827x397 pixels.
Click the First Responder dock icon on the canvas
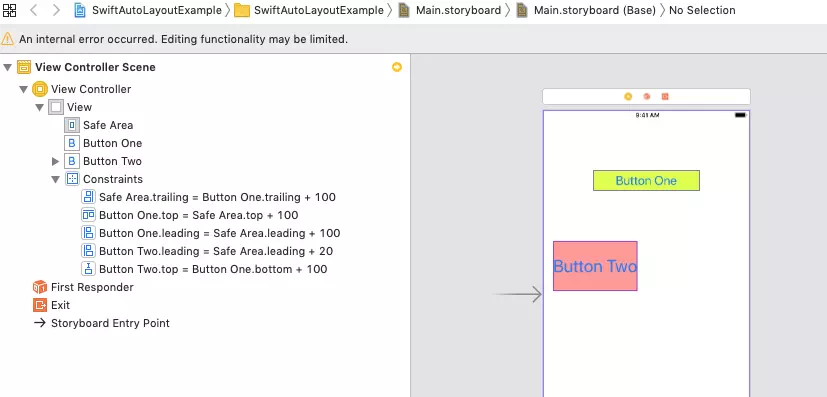647,96
